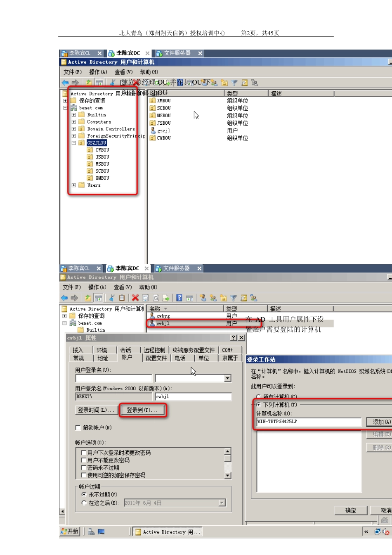Viewport: 392px width, 555px height.
Task: Click the Cut scissors icon in lower toolbar
Action: [112, 298]
